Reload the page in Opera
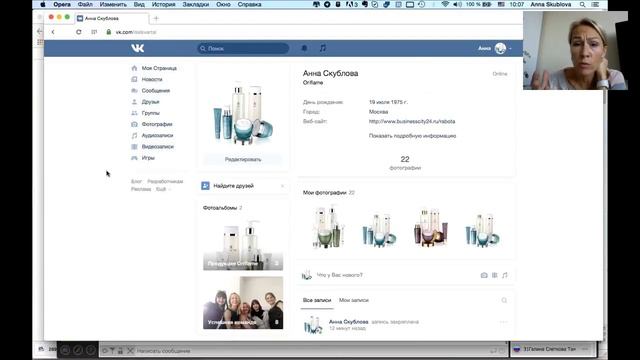Screen dimensions: 640x360 (x=78, y=32)
